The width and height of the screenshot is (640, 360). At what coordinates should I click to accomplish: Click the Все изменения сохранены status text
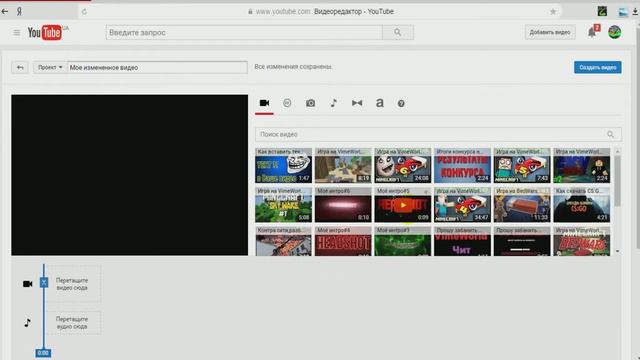(293, 67)
